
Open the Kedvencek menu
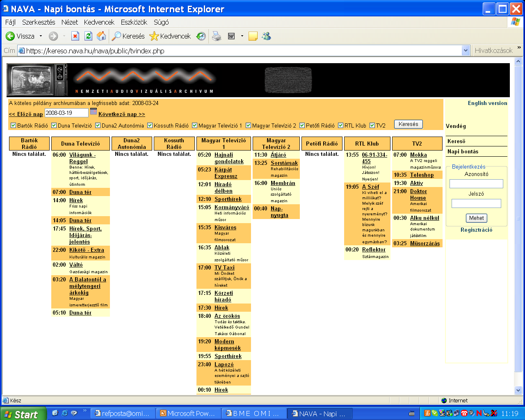[x=99, y=22]
